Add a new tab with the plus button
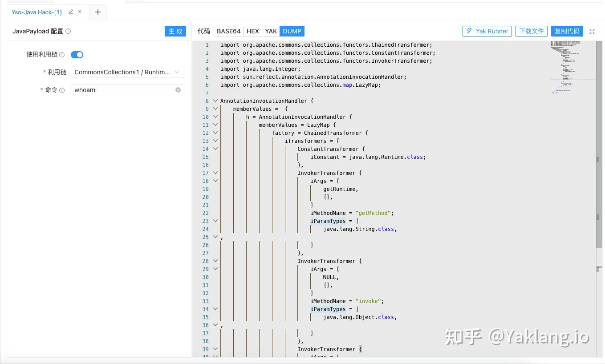The width and height of the screenshot is (605, 364). pos(98,12)
